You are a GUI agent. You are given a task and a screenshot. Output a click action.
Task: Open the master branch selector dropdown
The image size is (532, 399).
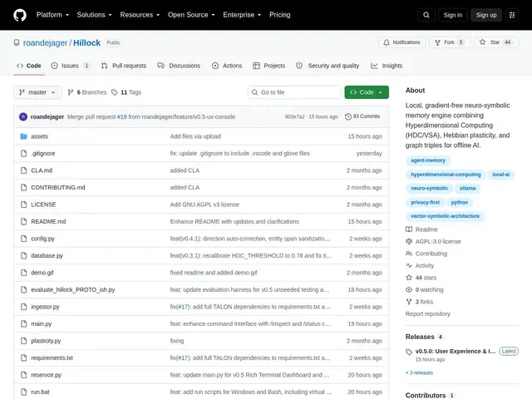point(37,92)
